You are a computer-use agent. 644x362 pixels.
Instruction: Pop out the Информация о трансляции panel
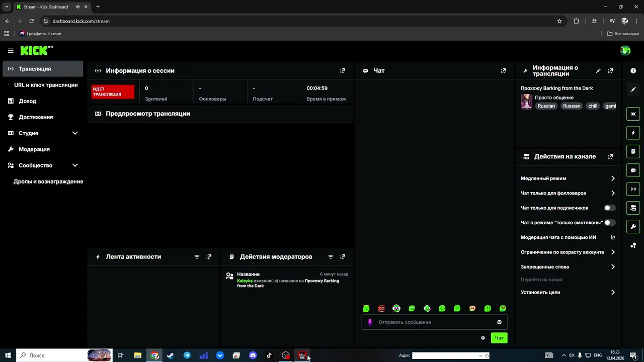pos(610,71)
